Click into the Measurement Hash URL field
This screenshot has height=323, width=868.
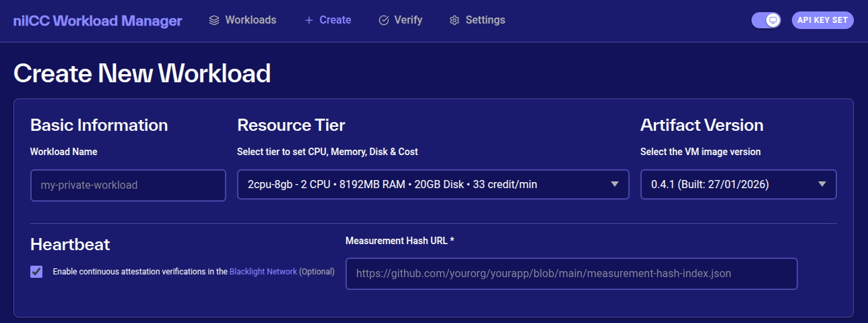571,274
